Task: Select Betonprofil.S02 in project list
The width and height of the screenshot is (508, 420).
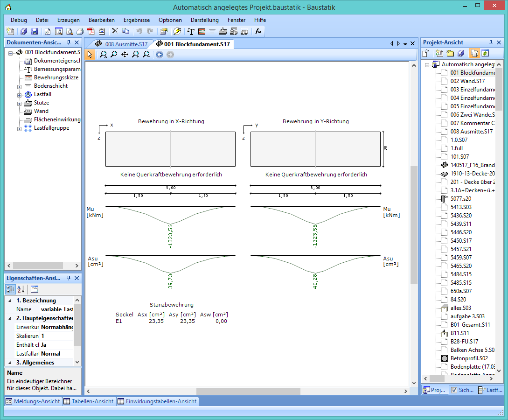Action: 469,358
